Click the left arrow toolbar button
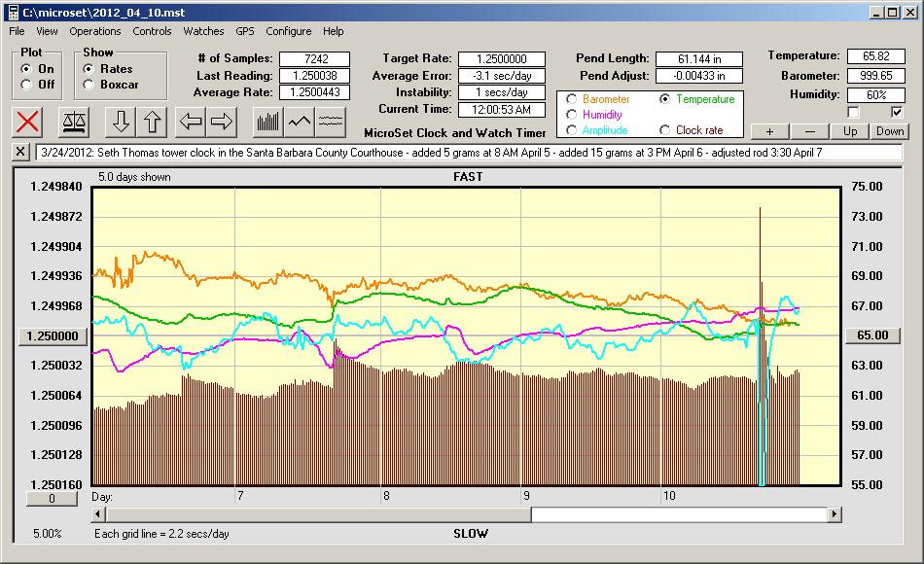This screenshot has width=924, height=564. tap(191, 122)
